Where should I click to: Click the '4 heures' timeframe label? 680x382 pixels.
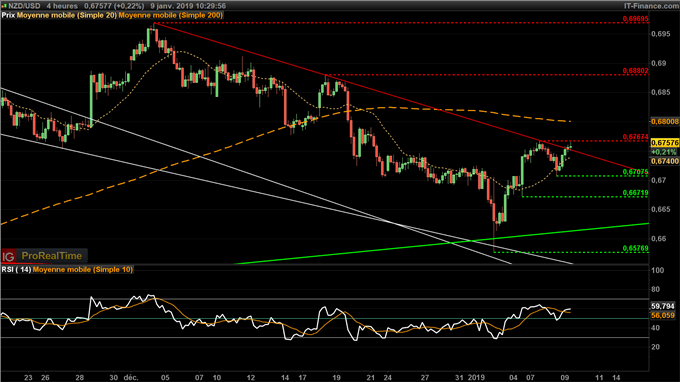[x=62, y=6]
